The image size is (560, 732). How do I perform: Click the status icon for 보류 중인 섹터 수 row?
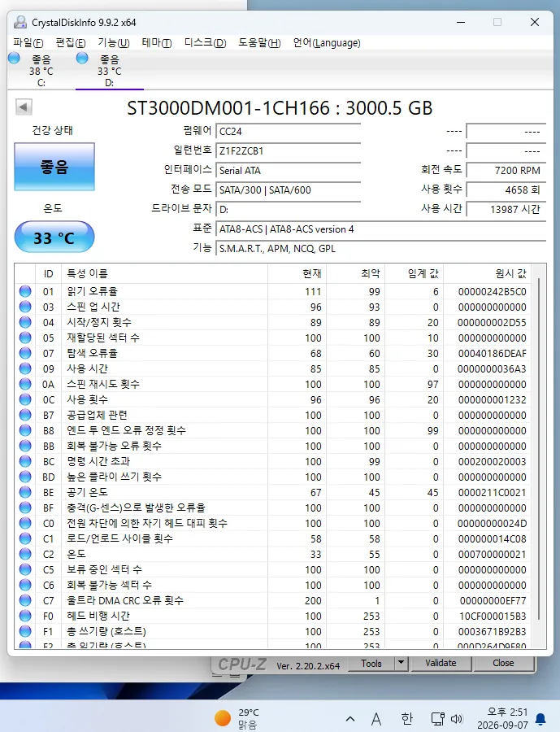(x=25, y=569)
